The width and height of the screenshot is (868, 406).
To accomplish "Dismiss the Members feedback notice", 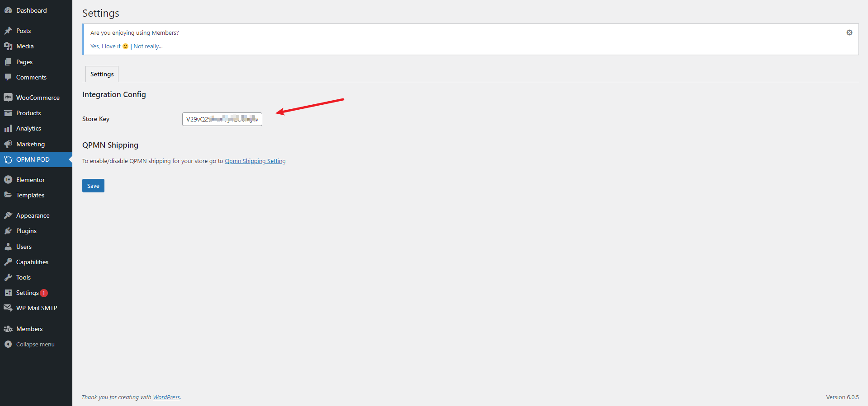I will click(849, 33).
